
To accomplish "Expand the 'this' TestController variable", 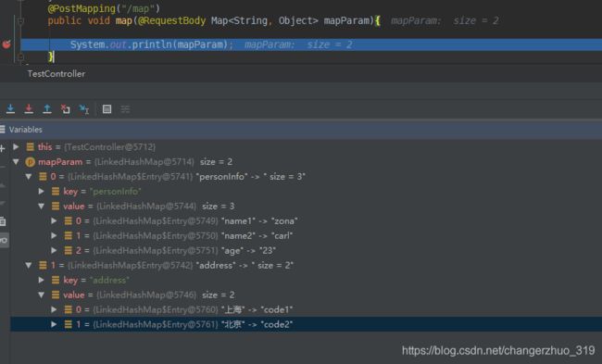I will (16, 146).
